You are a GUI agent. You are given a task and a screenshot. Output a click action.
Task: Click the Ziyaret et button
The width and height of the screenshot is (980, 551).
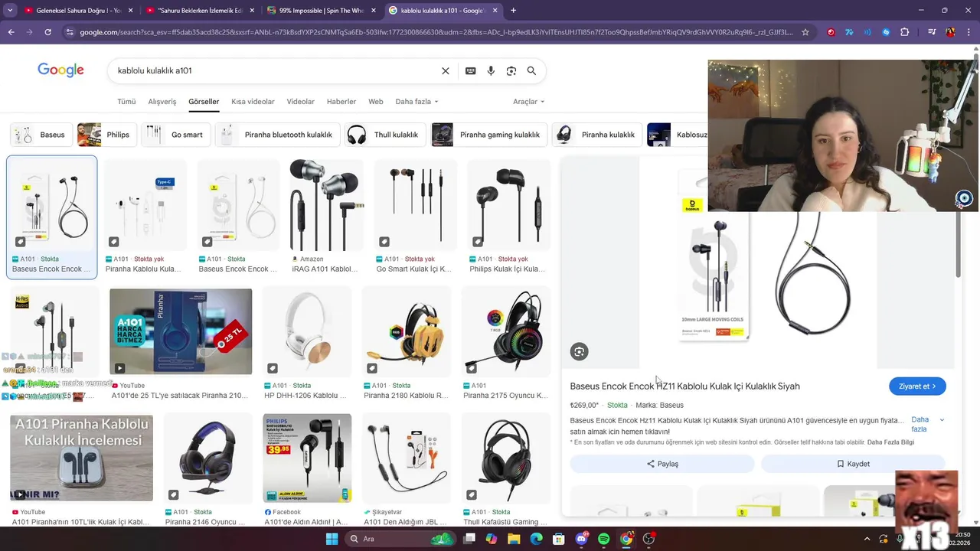coord(917,386)
